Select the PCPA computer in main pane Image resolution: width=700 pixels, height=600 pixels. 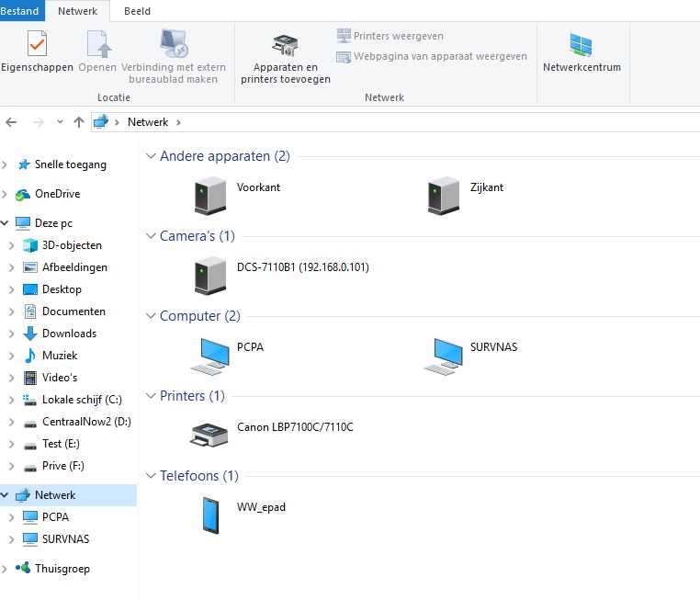click(x=210, y=356)
